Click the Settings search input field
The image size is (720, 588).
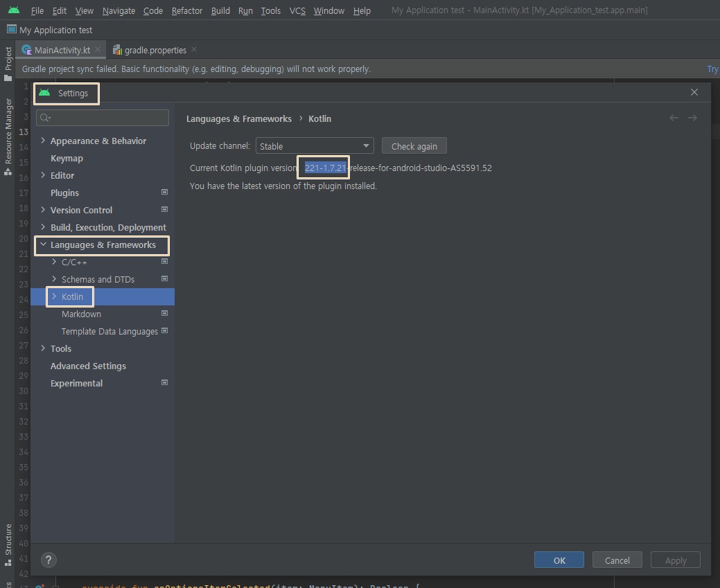click(103, 118)
